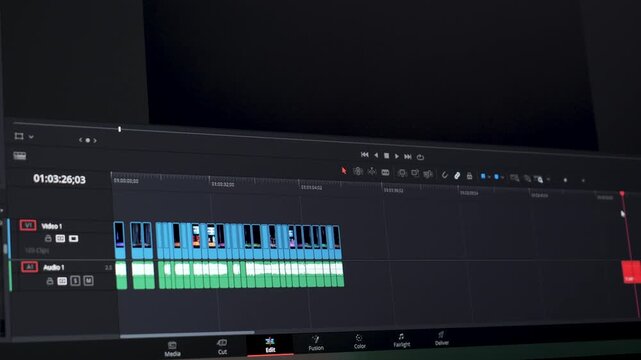Image resolution: width=641 pixels, height=360 pixels.
Task: Click the Overwrite Clip toolbar icon
Action: point(415,174)
